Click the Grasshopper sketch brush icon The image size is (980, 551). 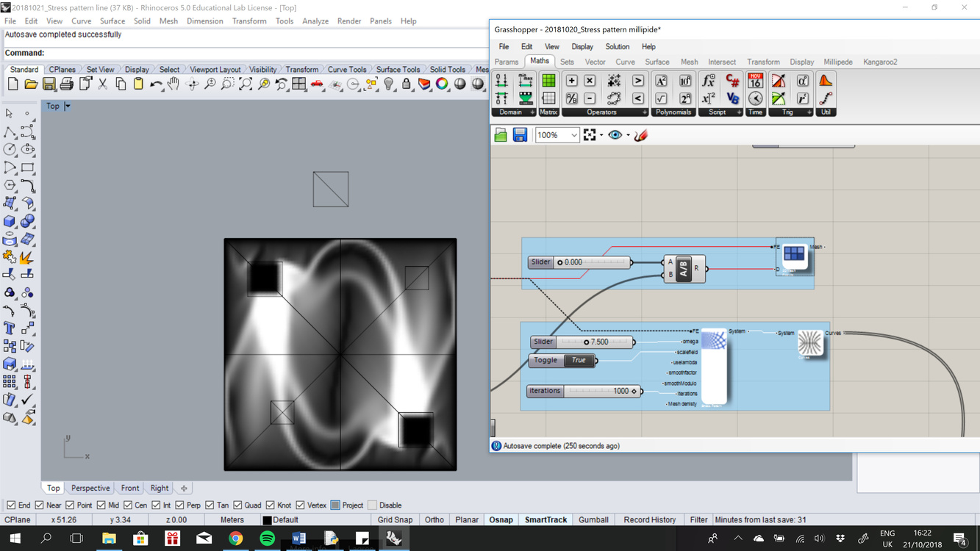(x=641, y=135)
